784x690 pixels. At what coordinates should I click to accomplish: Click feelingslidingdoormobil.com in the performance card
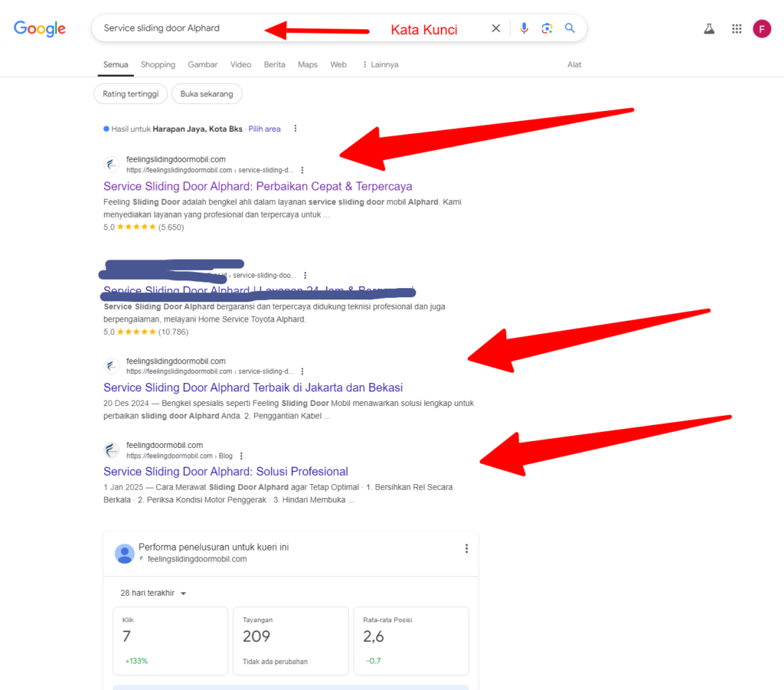pyautogui.click(x=197, y=559)
